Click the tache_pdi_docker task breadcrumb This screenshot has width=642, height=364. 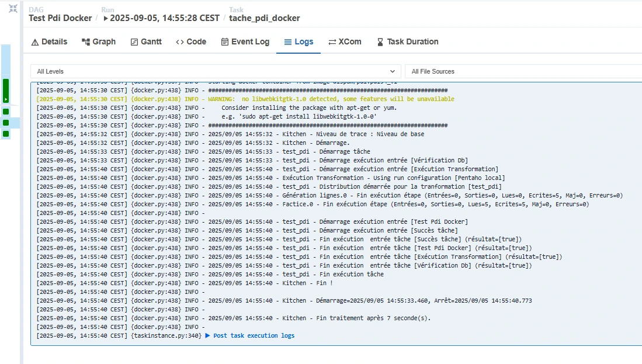[x=265, y=18]
